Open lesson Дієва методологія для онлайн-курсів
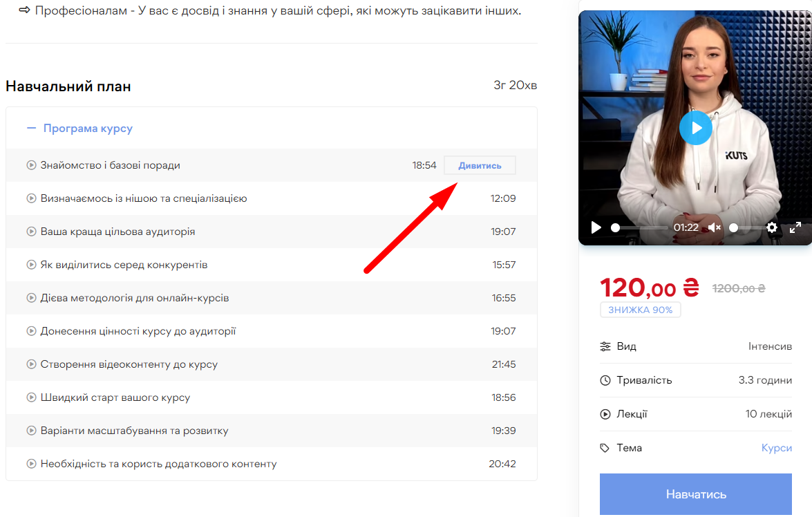812x517 pixels. pos(135,298)
